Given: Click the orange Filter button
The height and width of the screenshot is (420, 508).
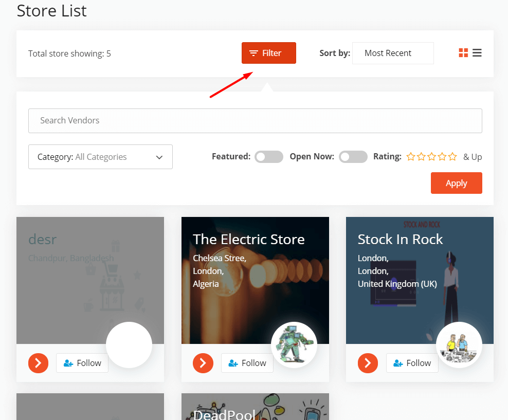Looking at the screenshot, I should pos(268,53).
